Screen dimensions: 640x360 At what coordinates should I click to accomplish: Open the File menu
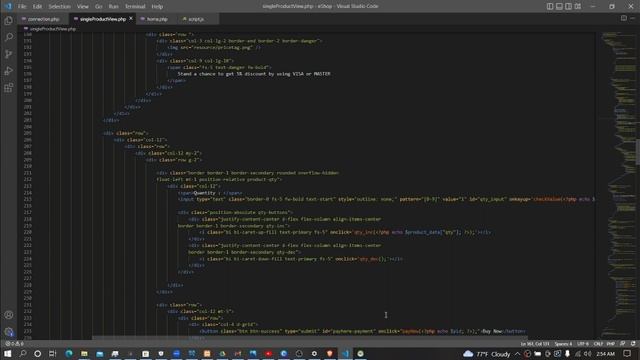(22, 7)
